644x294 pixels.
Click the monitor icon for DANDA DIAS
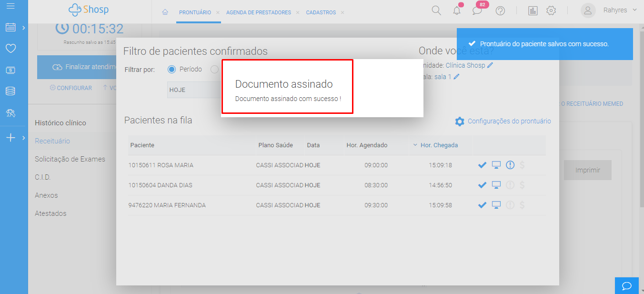pos(496,185)
